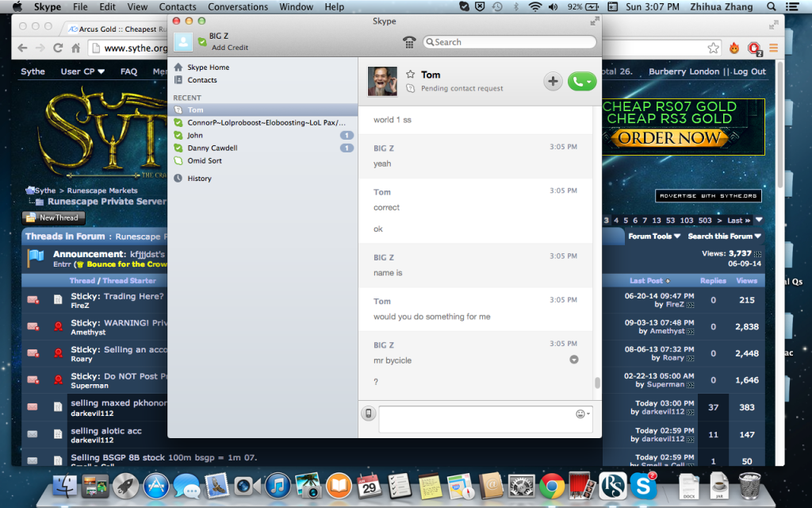The image size is (812, 508).
Task: Open Contacts in the Skype sidebar
Action: click(x=202, y=80)
